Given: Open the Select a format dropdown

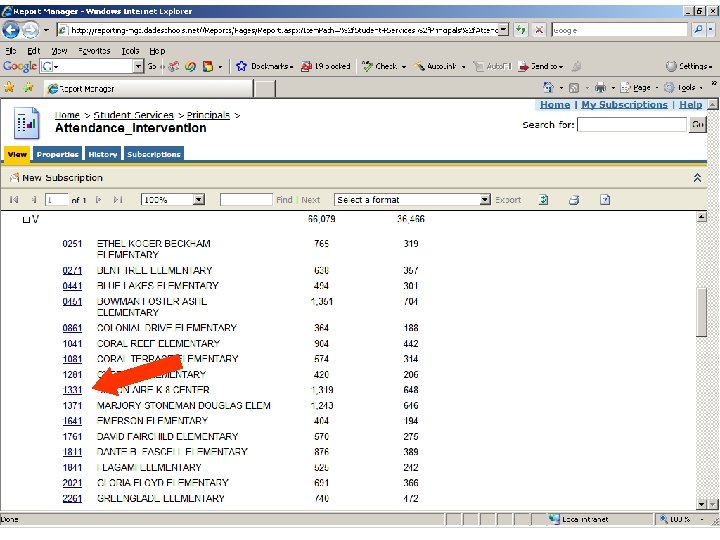Looking at the screenshot, I should pos(485,200).
